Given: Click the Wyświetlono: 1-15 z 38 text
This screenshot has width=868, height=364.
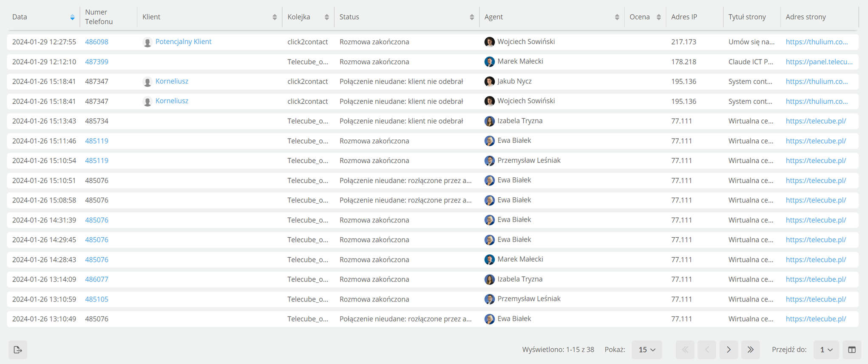Looking at the screenshot, I should point(558,350).
